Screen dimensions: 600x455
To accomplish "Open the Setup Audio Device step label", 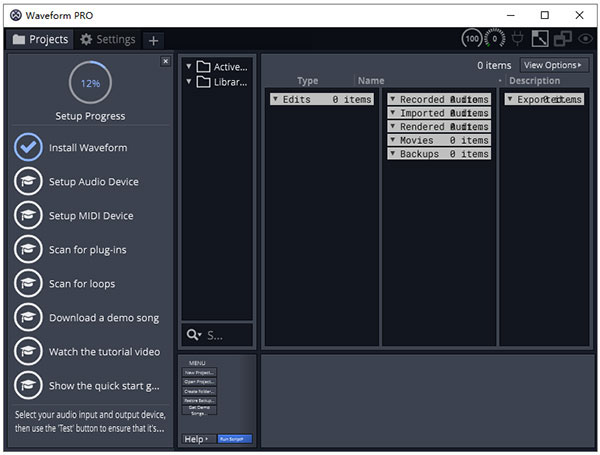I will point(94,182).
